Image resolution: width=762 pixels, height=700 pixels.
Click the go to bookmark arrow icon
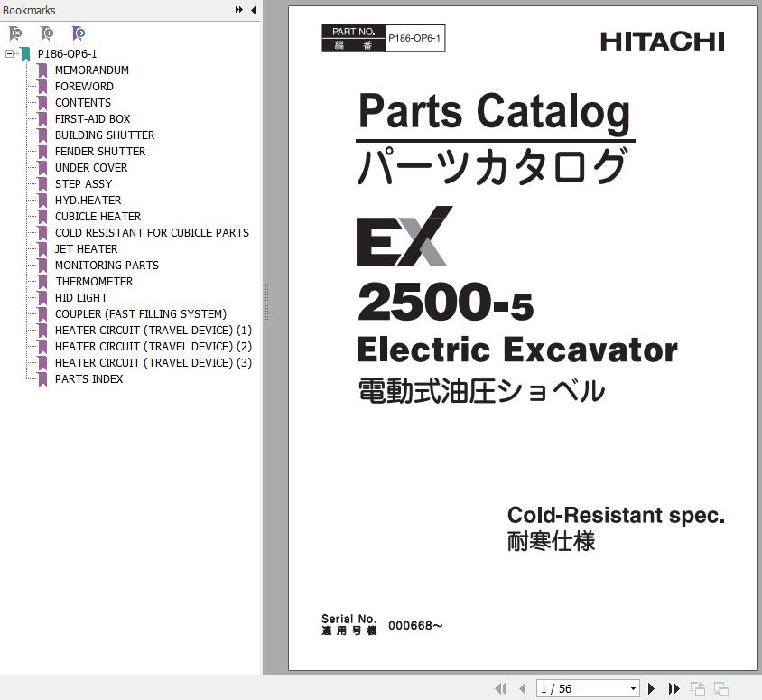pos(79,33)
